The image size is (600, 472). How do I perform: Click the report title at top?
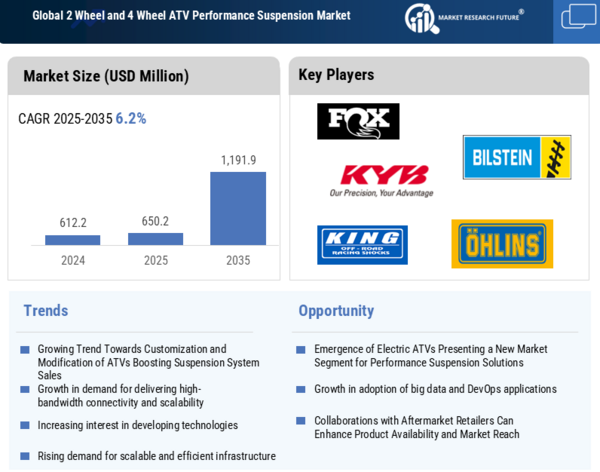tap(191, 16)
